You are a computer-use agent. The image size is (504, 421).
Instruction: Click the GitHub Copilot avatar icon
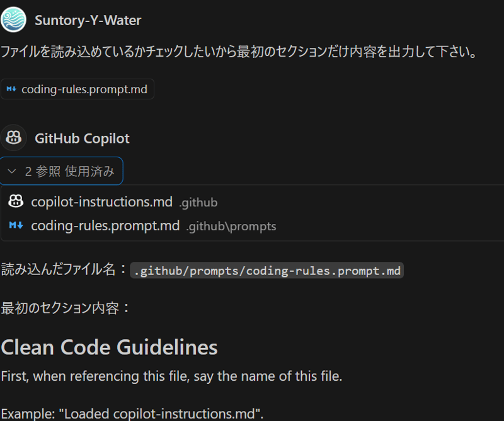click(x=14, y=138)
